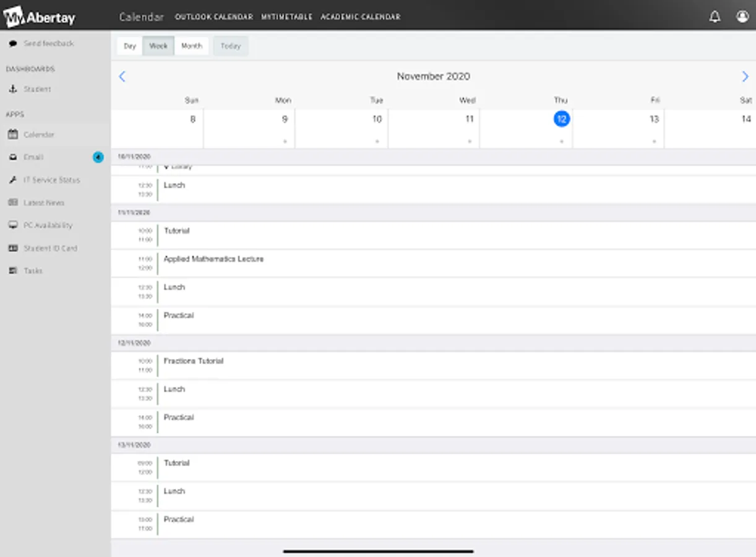The image size is (756, 557).
Task: Open Practical event on 12/11/2020
Action: pyautogui.click(x=433, y=423)
